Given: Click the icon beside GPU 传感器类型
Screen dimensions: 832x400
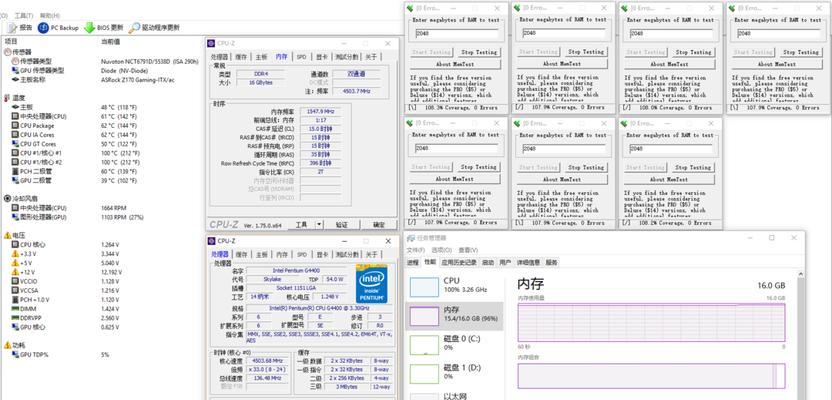Looking at the screenshot, I should click(15, 71).
